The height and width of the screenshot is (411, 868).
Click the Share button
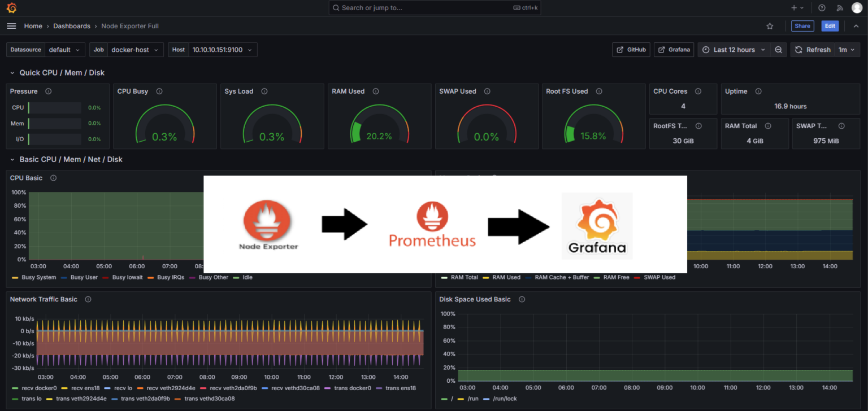click(x=802, y=25)
